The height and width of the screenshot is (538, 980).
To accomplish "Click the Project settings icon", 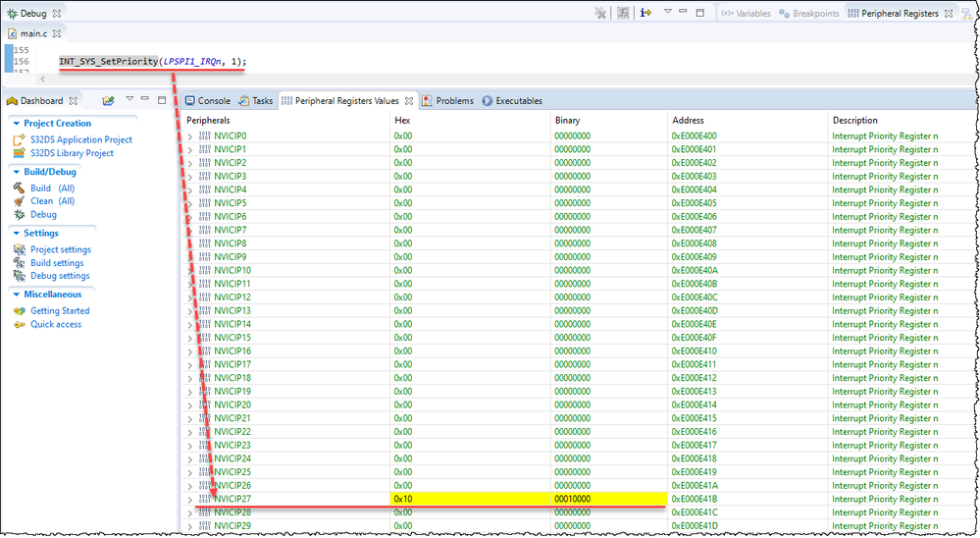I will [20, 249].
